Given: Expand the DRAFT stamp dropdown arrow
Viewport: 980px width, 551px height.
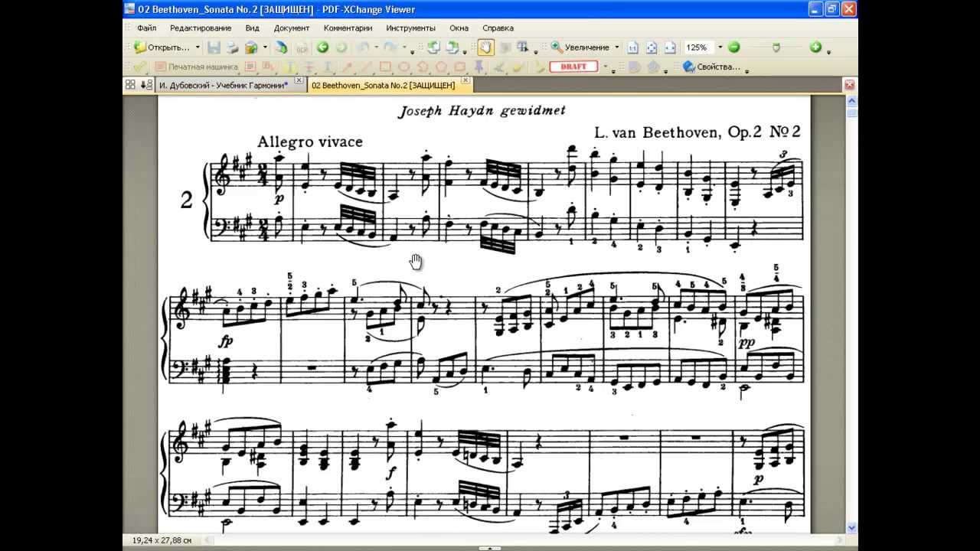Looking at the screenshot, I should pyautogui.click(x=605, y=67).
